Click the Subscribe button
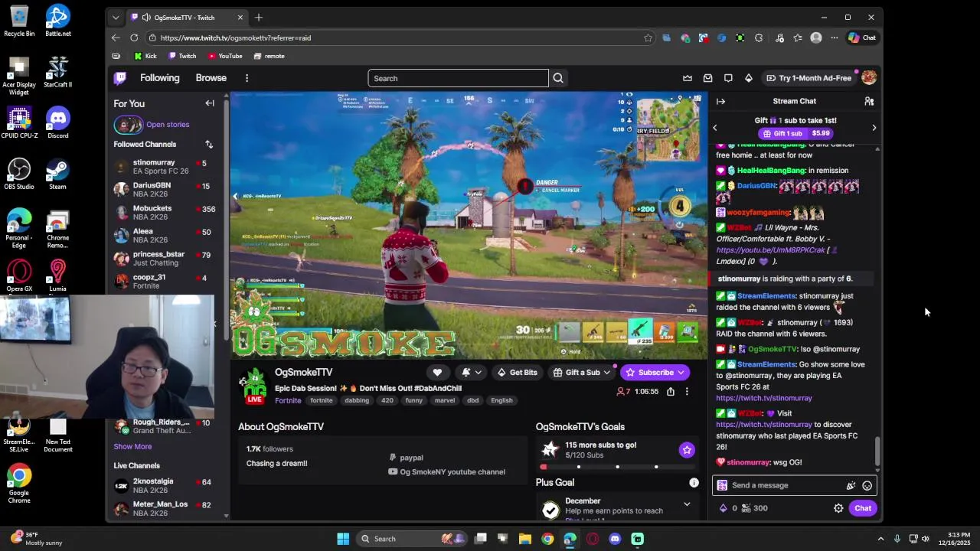This screenshot has width=980, height=551. click(x=655, y=372)
